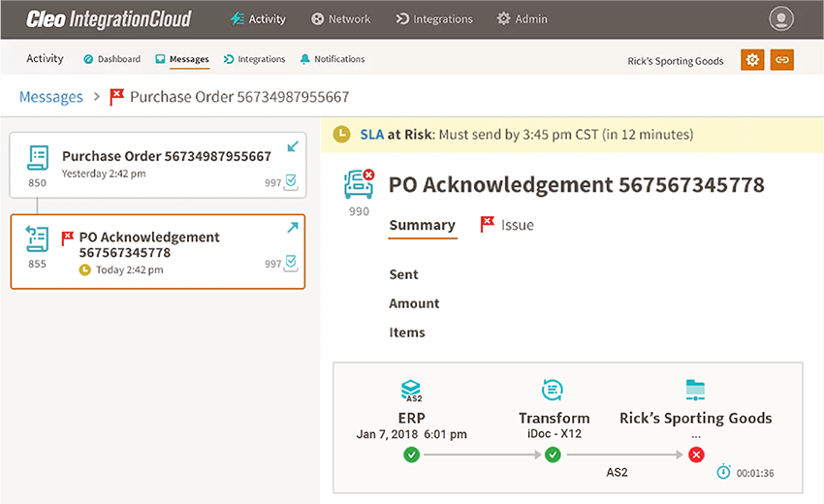Click the orange settings gear button
Image resolution: width=824 pixels, height=504 pixels.
click(x=752, y=60)
